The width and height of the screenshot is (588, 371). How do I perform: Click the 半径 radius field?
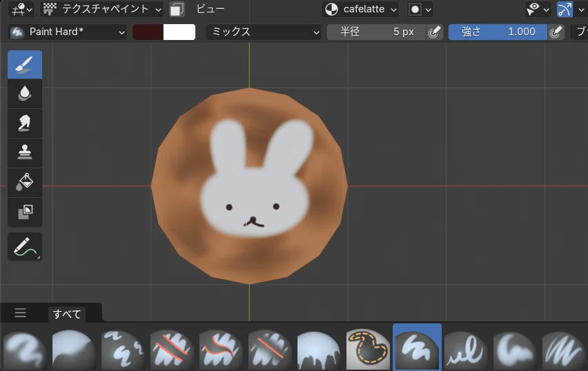377,32
